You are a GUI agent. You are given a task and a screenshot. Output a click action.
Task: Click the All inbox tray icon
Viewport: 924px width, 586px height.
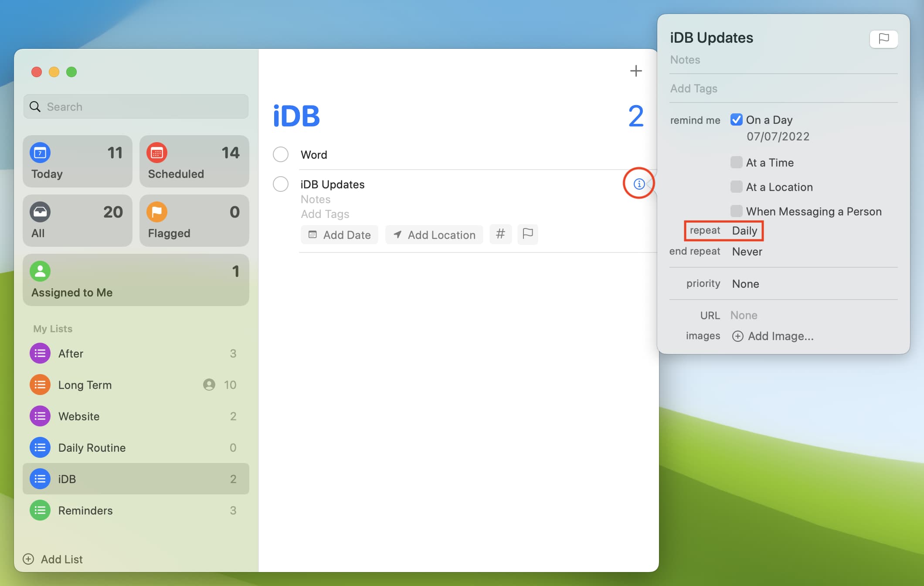coord(40,212)
